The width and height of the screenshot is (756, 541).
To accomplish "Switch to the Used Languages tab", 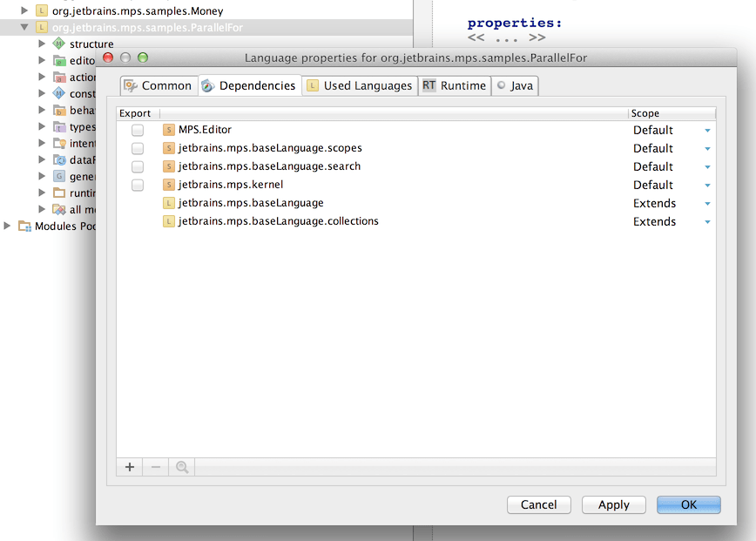I will pos(360,86).
